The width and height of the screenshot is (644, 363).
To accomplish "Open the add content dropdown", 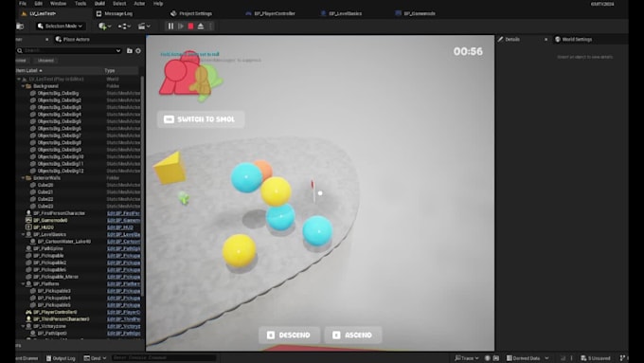I will pyautogui.click(x=104, y=26).
